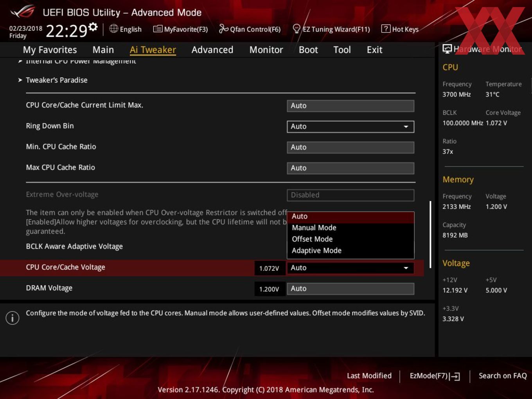Go to the Exit tab
Viewport: 532px width, 399px height.
pyautogui.click(x=374, y=50)
